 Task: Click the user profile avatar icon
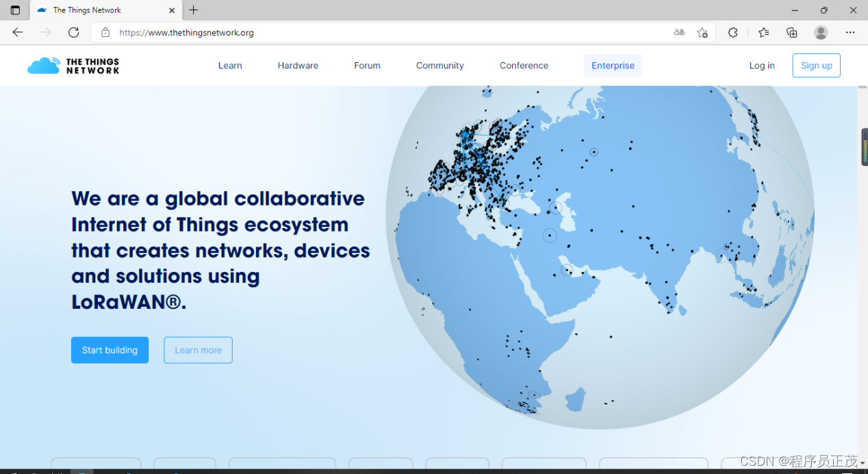[821, 32]
